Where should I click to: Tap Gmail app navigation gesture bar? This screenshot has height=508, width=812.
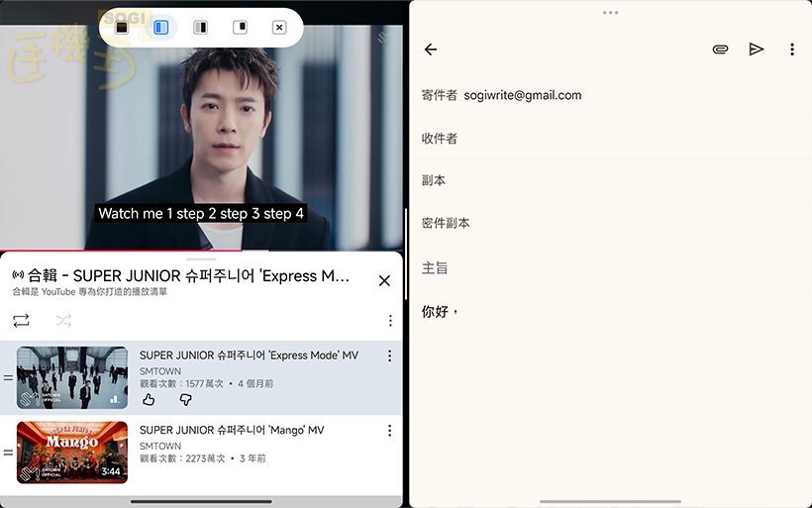[x=611, y=501]
